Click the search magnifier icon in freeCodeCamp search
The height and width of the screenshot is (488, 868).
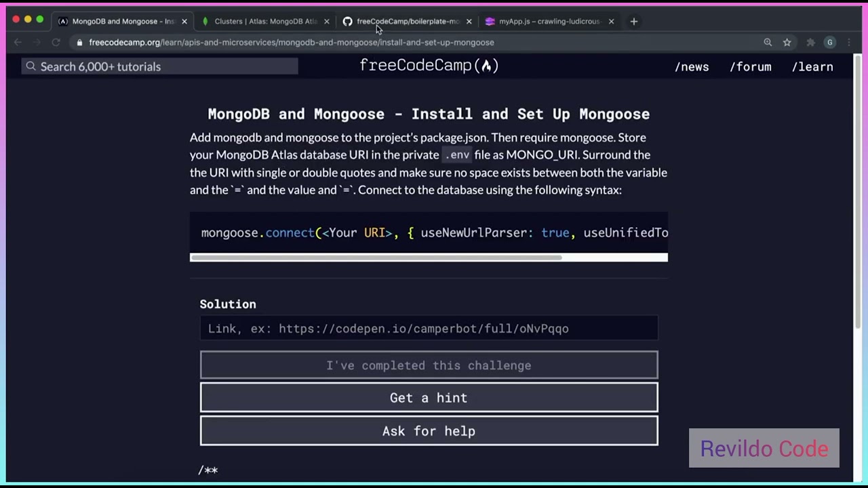tap(31, 66)
